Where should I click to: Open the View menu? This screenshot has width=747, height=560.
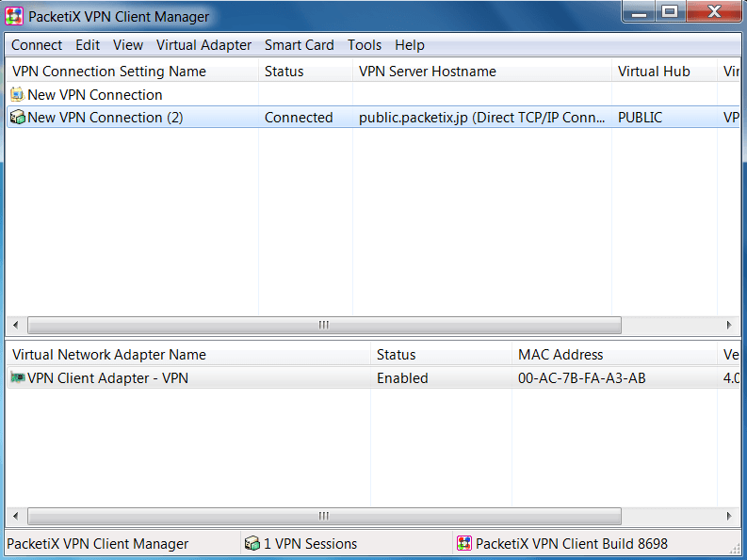(128, 45)
